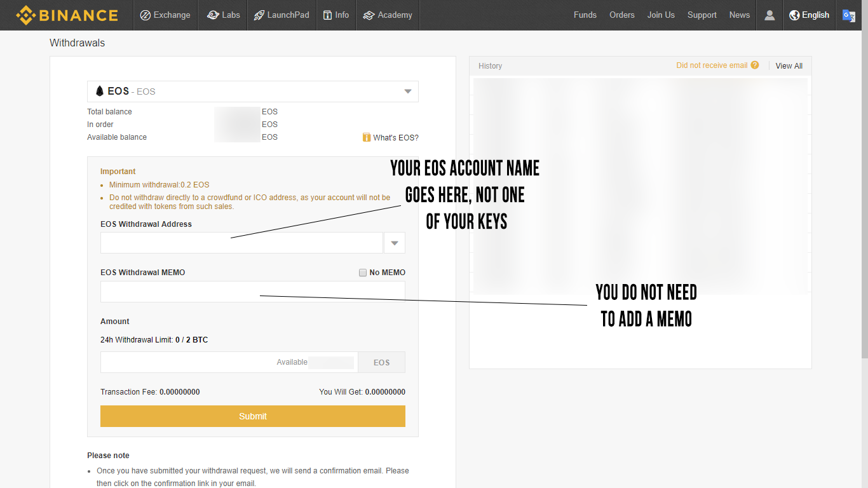
Task: Click the "History" panel title
Action: (x=490, y=66)
